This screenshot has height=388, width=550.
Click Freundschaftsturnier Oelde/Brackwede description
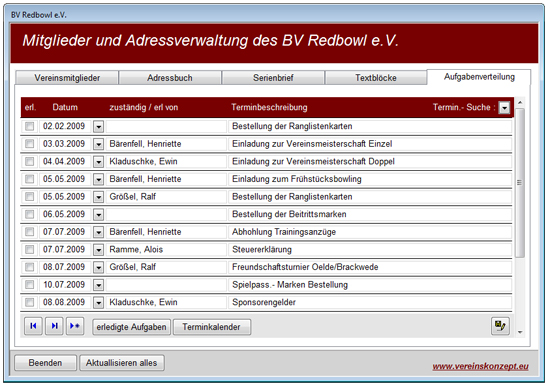(370, 267)
